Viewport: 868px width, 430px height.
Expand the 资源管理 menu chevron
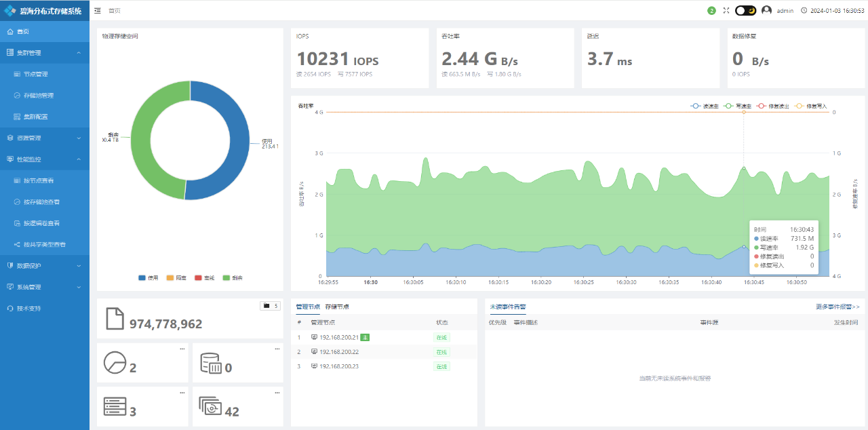[79, 138]
